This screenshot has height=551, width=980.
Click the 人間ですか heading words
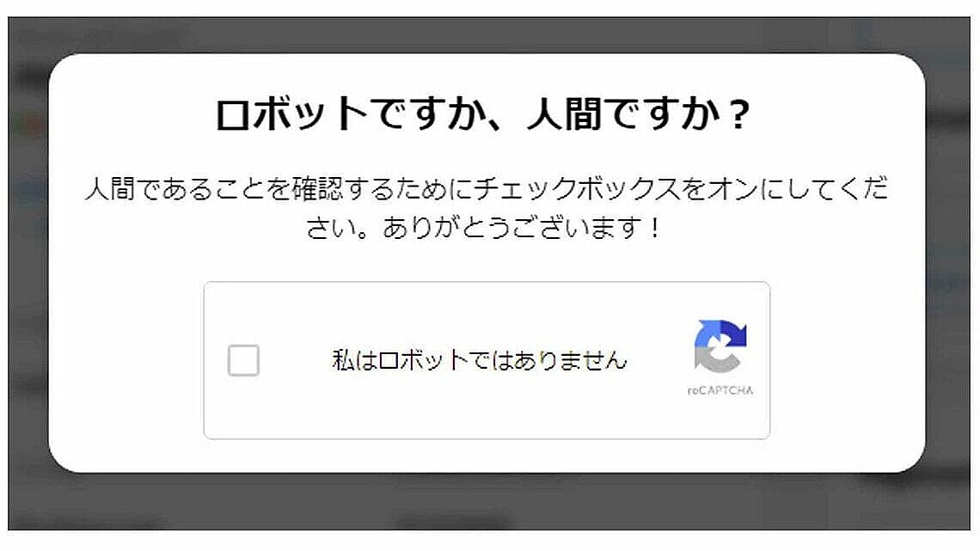click(x=625, y=114)
